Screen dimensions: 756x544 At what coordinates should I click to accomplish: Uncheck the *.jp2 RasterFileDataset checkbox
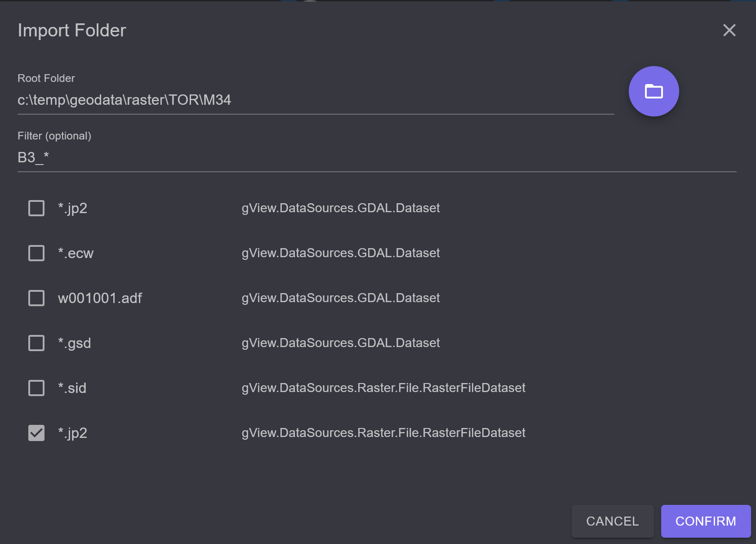[x=36, y=433]
